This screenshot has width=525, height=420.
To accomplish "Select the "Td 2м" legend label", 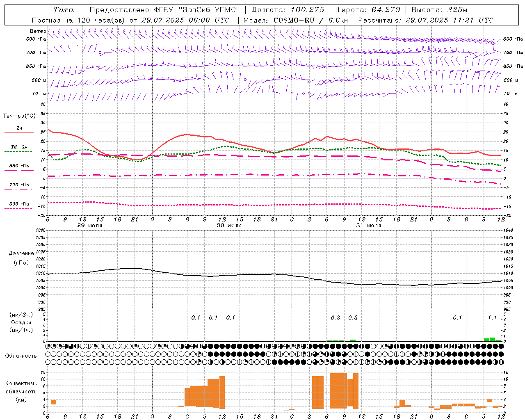I will tap(19, 147).
